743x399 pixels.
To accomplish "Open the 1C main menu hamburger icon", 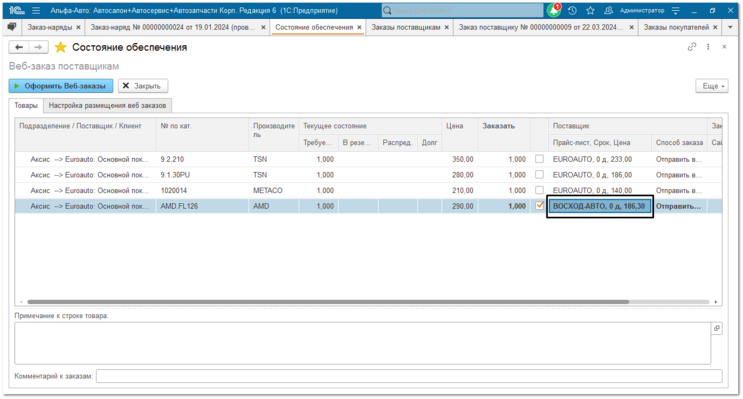I will (x=36, y=10).
